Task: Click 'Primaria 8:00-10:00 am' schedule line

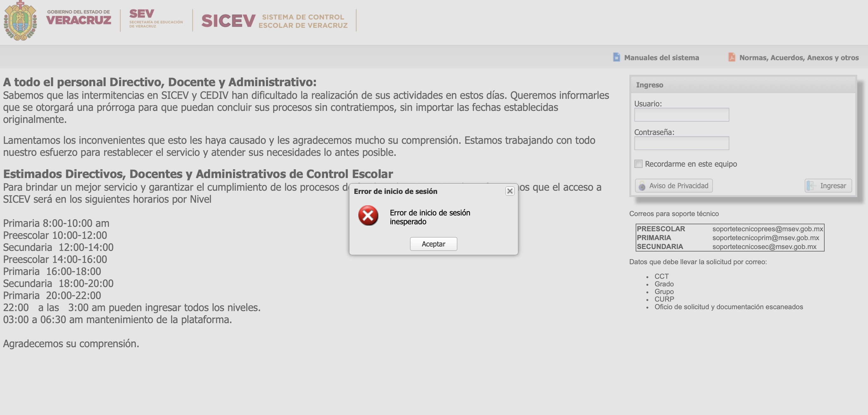Action: click(56, 223)
